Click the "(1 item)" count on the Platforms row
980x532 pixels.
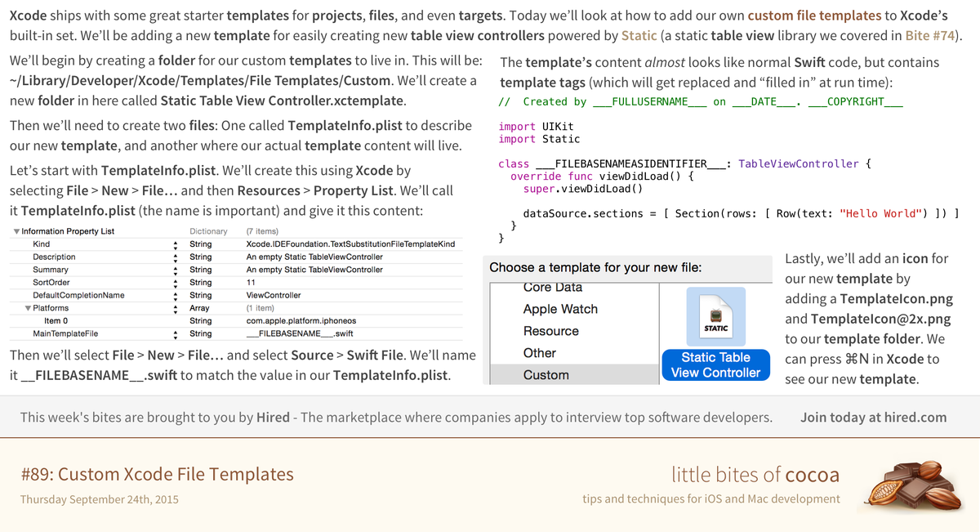[x=260, y=308]
